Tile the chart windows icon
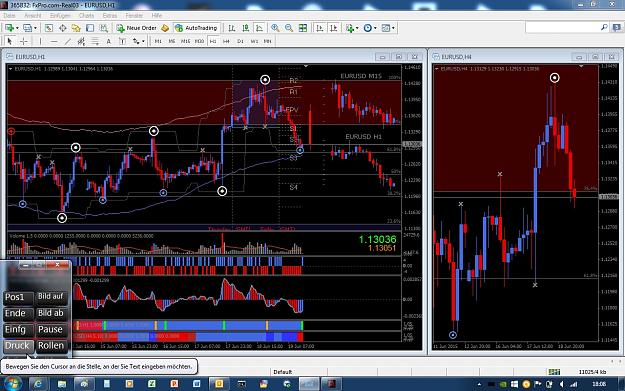 point(303,28)
